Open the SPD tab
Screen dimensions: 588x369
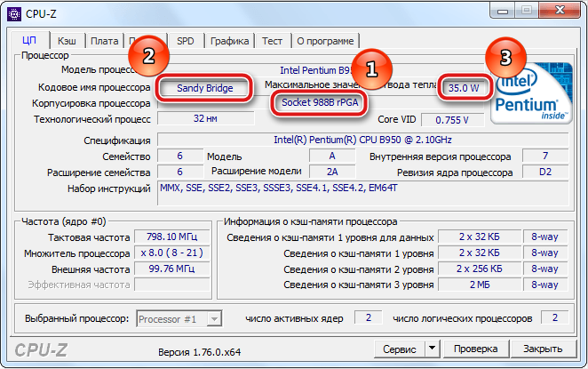click(x=186, y=41)
